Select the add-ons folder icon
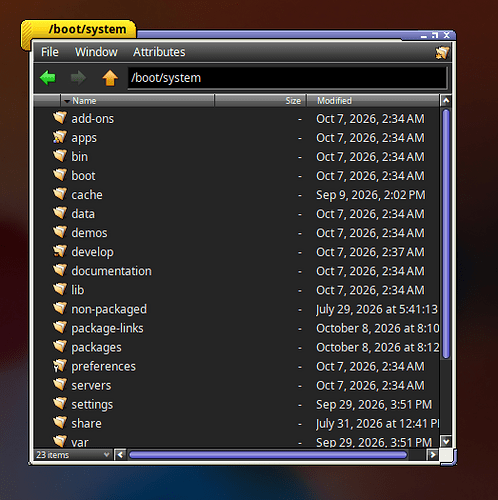The image size is (498, 500). [60, 118]
